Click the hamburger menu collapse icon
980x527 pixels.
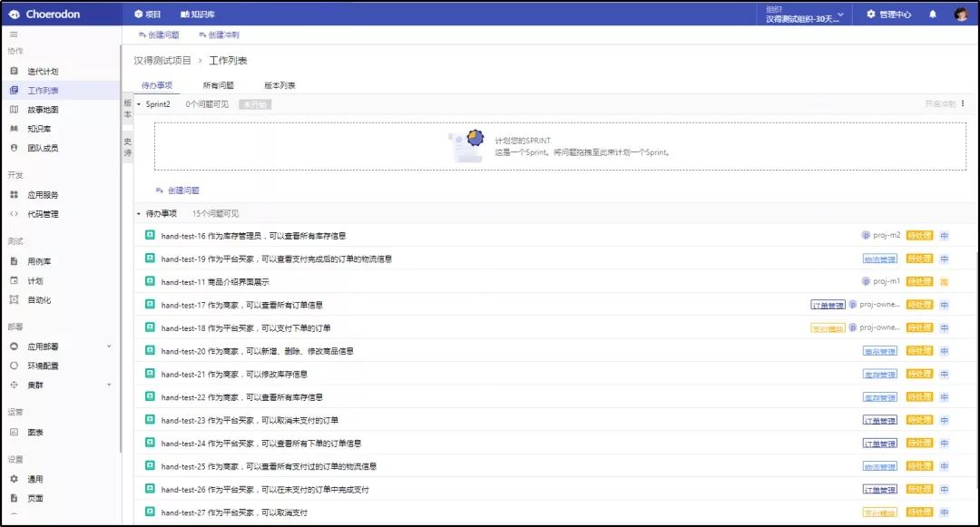[14, 34]
